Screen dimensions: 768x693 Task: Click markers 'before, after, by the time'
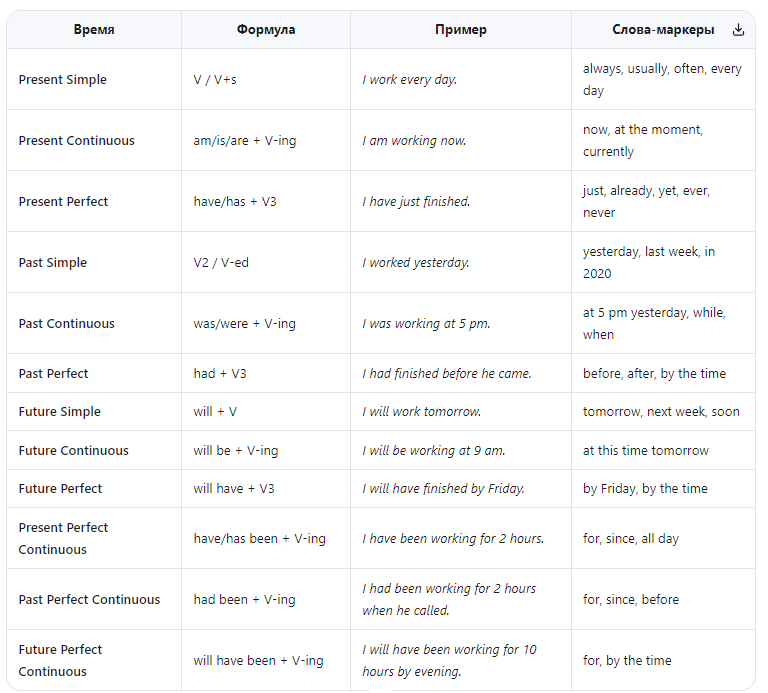tap(654, 373)
